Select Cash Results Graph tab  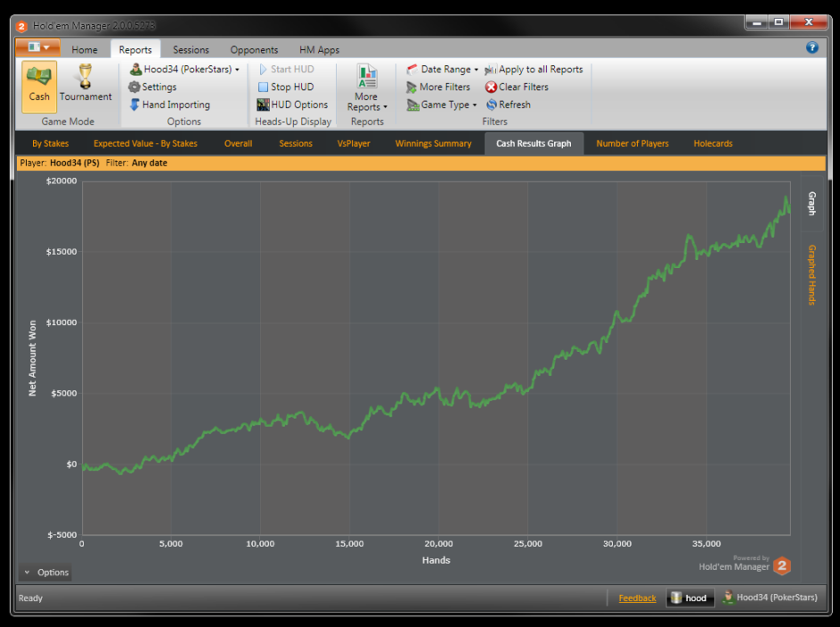(x=534, y=143)
